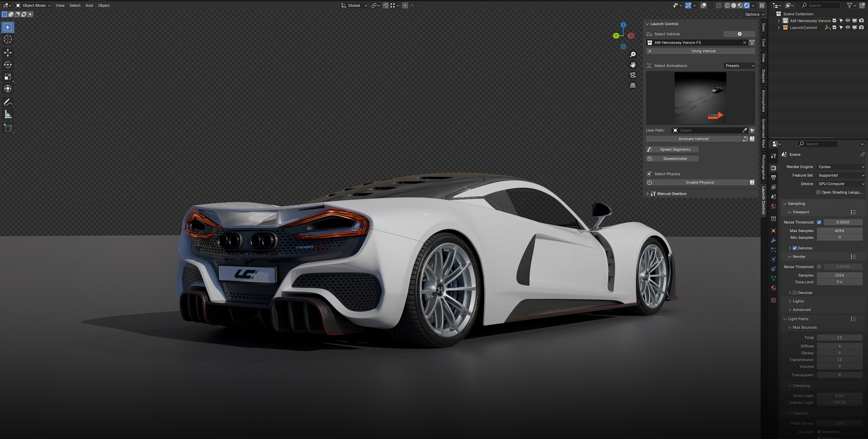Viewport: 868px width, 439px height.
Task: Activate the Select Box tool
Action: coord(8,27)
